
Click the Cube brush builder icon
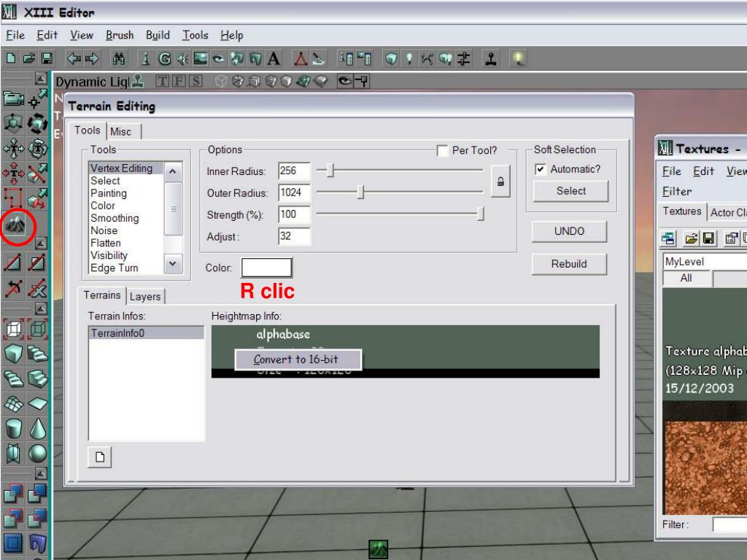tap(13, 354)
